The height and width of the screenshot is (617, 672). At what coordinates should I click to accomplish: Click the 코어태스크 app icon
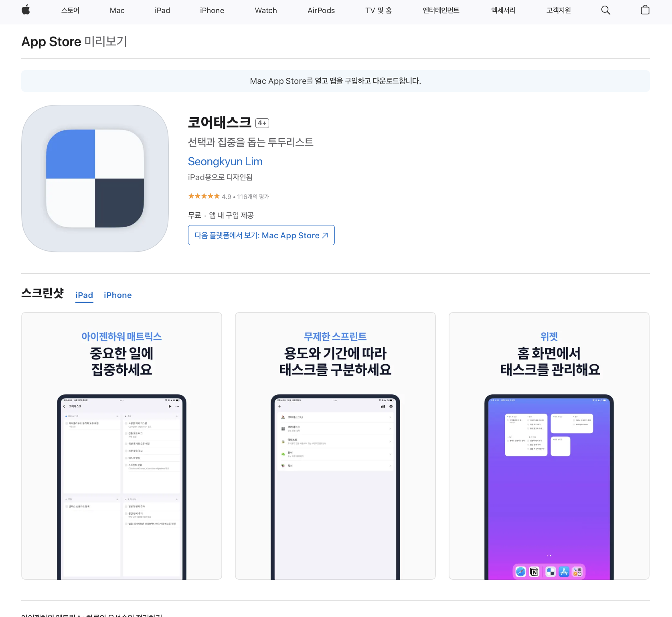[95, 179]
